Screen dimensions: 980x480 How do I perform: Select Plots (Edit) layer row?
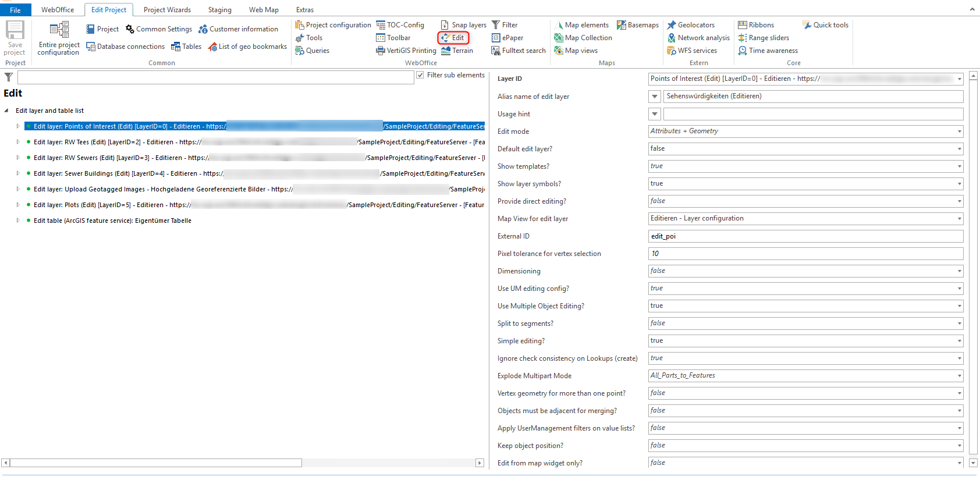(254, 205)
